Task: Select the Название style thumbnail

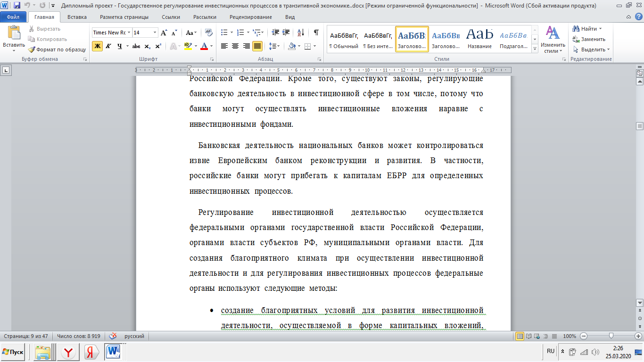Action: pos(479,39)
